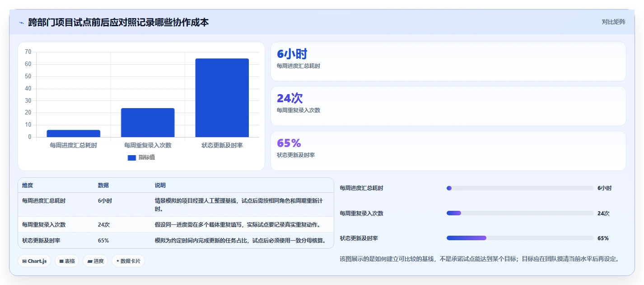Click the 表格 chip
Image resolution: width=644 pixels, height=285 pixels.
(67, 261)
